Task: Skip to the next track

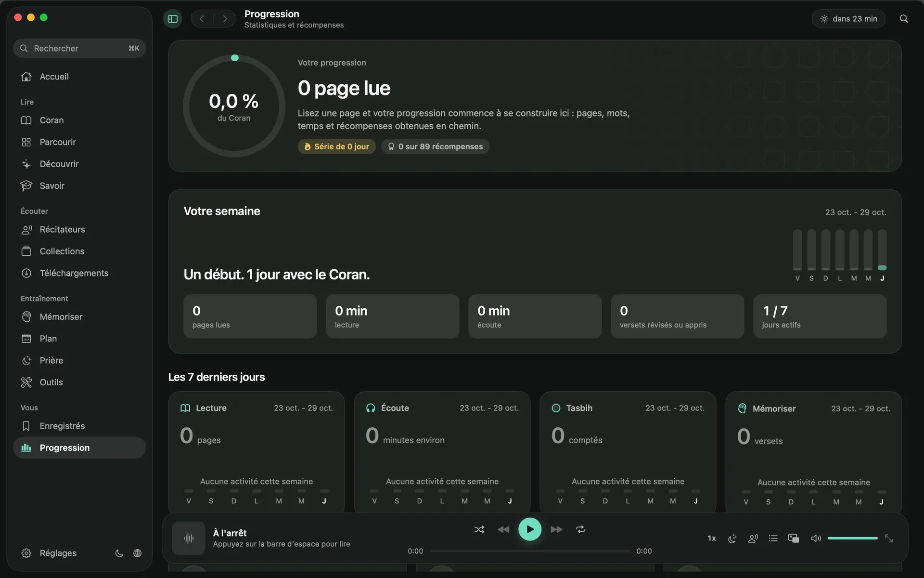Action: pyautogui.click(x=556, y=529)
